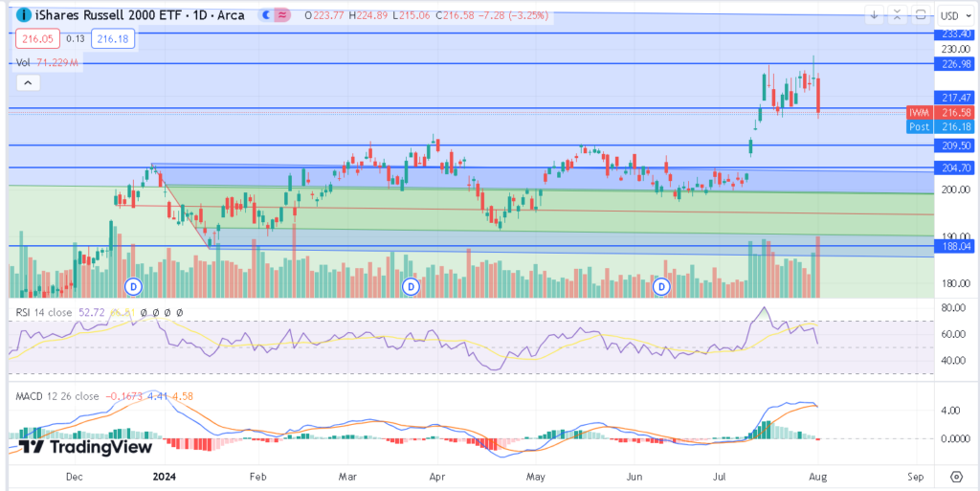This screenshot has width=980, height=491.
Task: Click the TradingView logo
Action: tap(85, 447)
